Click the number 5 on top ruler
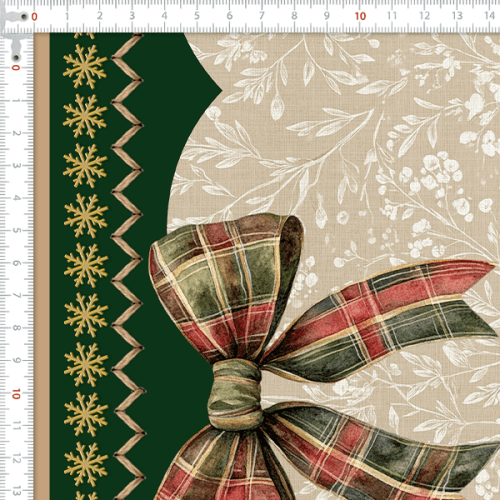Image resolution: width=500 pixels, height=500 pixels. click(x=197, y=16)
